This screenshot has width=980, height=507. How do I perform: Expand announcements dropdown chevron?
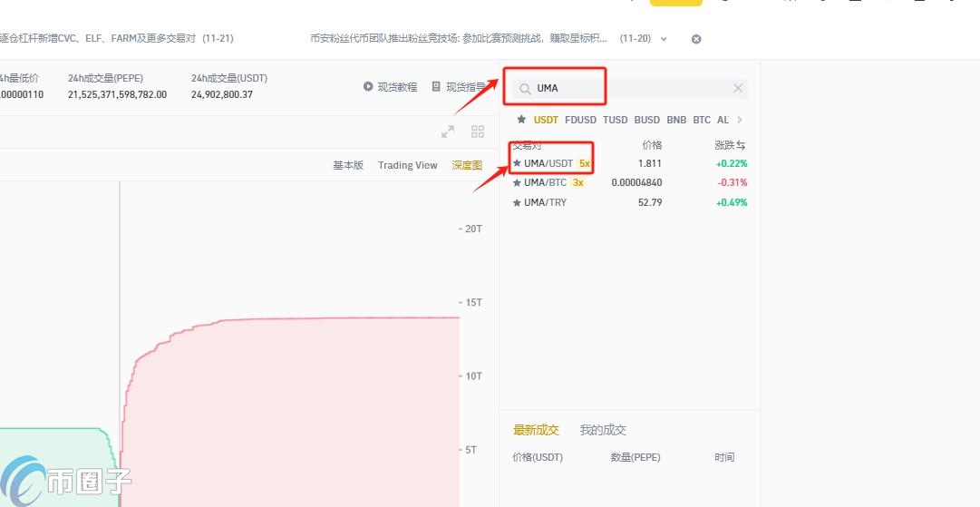664,39
